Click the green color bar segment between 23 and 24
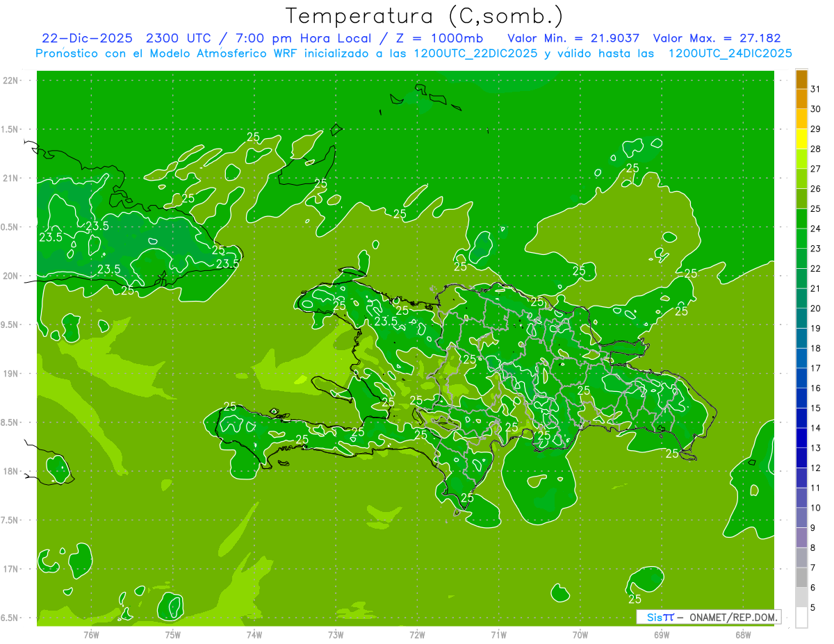This screenshot has height=644, width=834. point(801,239)
